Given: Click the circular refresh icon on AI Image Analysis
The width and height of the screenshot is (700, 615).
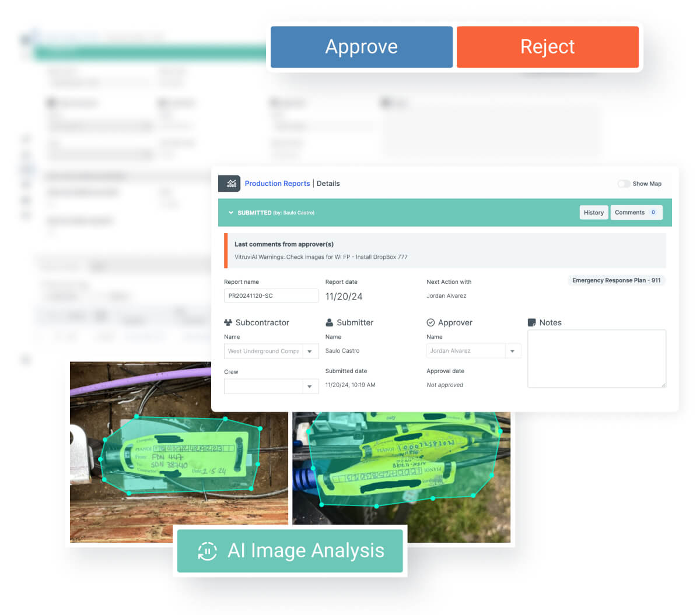Looking at the screenshot, I should point(208,550).
